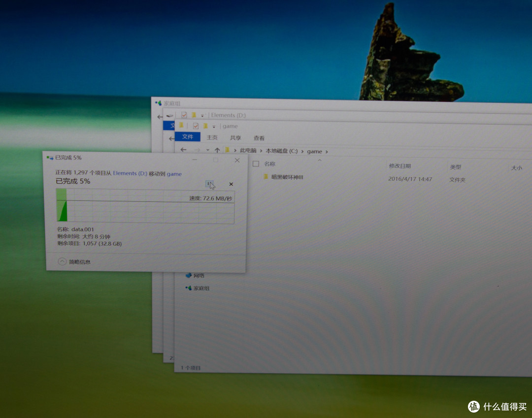532x418 pixels.
Task: Click the sort arrow above 名称 column
Action: (319, 160)
